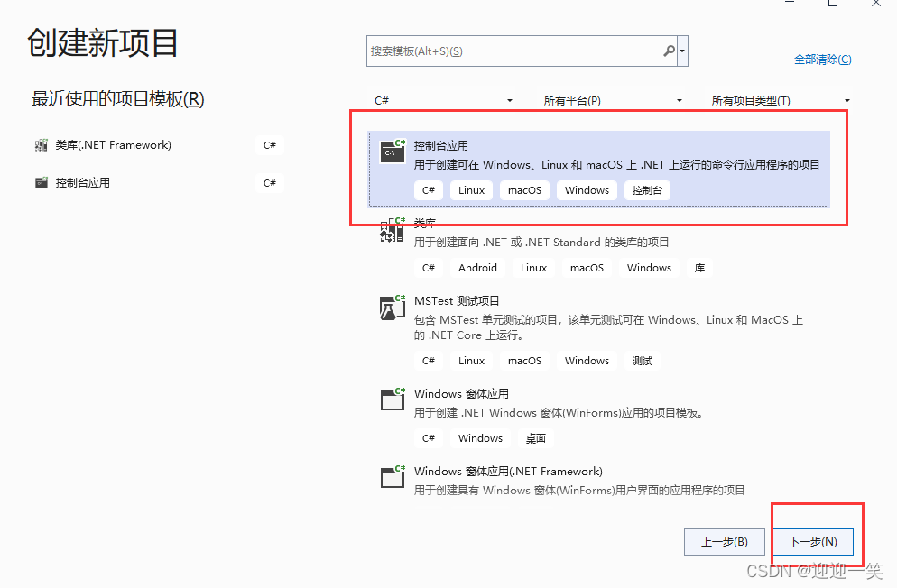Click 控制台应用 description about 命令行应用程序
Screen dimensions: 897x588
[616, 164]
